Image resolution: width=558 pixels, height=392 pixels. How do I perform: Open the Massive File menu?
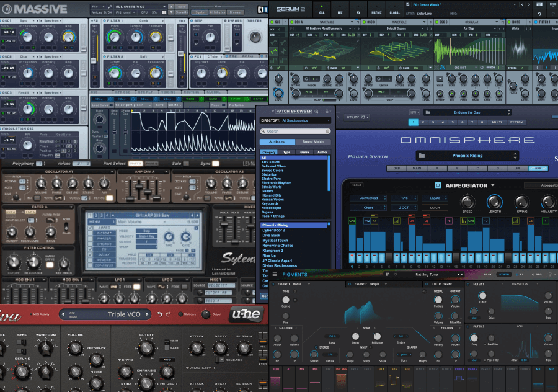point(97,7)
